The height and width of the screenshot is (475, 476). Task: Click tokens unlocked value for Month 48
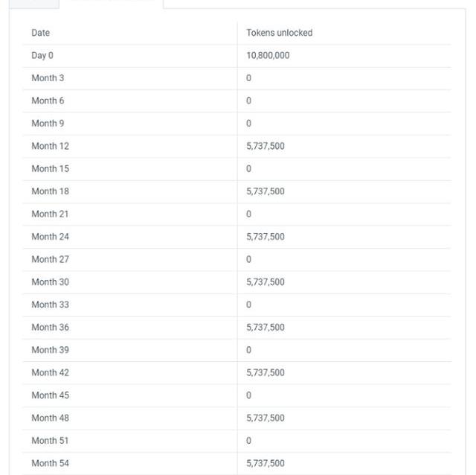click(265, 418)
